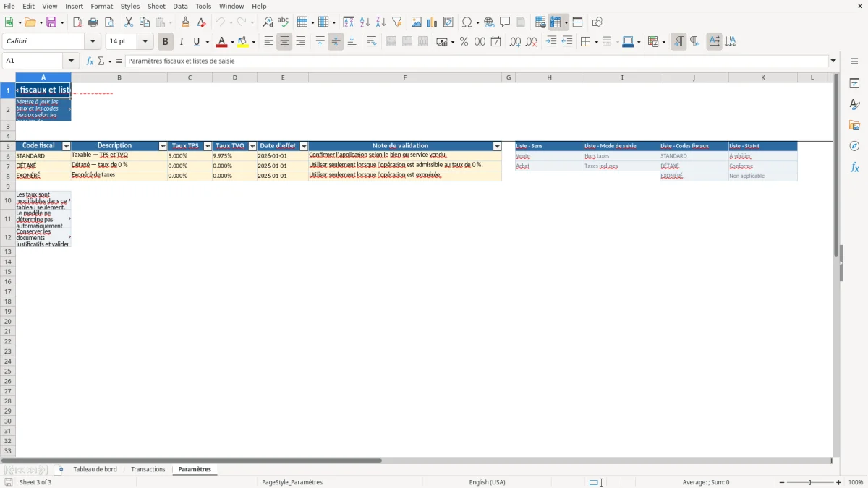Sort descending
The image size is (868, 488).
381,22
